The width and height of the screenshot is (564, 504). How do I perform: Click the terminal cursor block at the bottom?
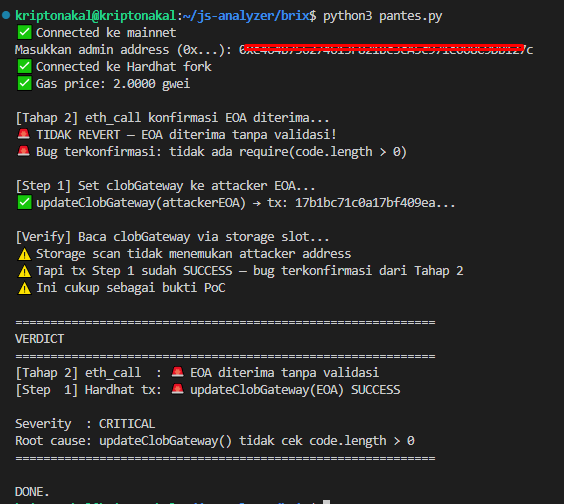coord(326,501)
